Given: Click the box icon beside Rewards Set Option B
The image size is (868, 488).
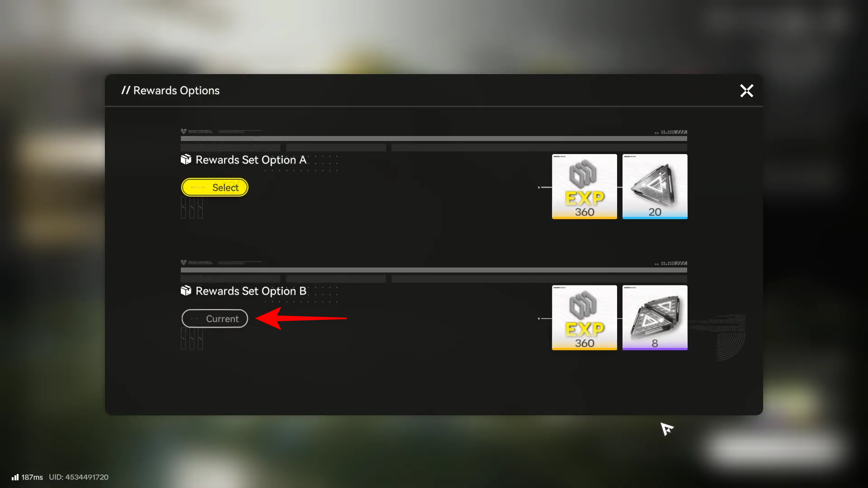Looking at the screenshot, I should coord(186,291).
